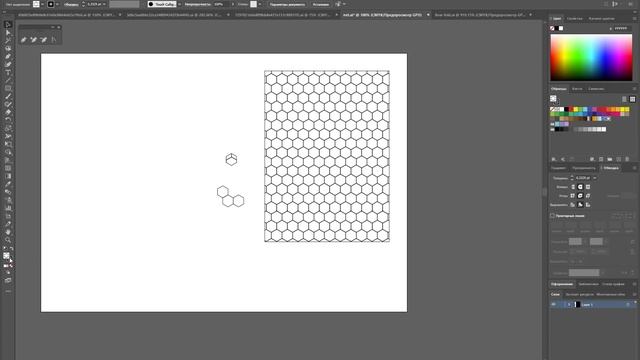Viewport: 640px width, 360px height.
Task: Select white swatch in Color panel
Action: pyautogui.click(x=561, y=28)
